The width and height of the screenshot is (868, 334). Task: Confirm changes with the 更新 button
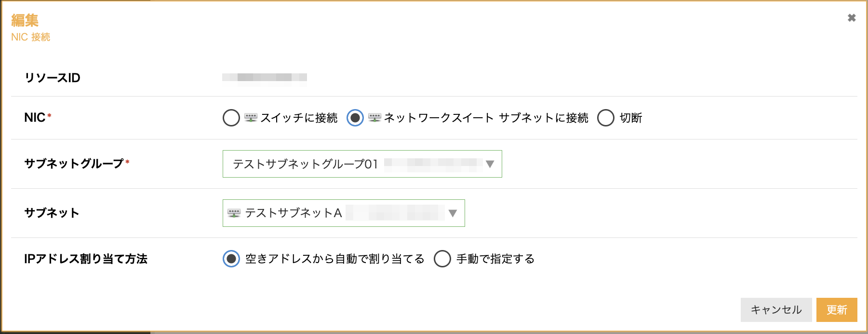point(837,310)
